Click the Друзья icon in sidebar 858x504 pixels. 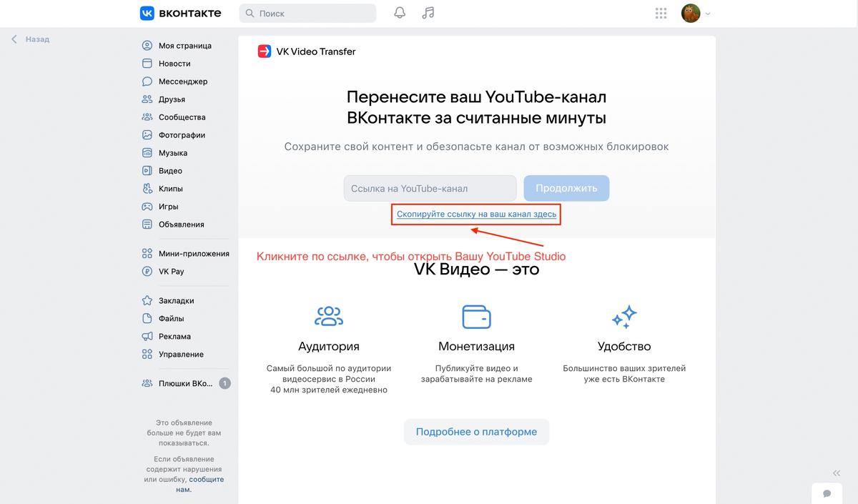[147, 99]
